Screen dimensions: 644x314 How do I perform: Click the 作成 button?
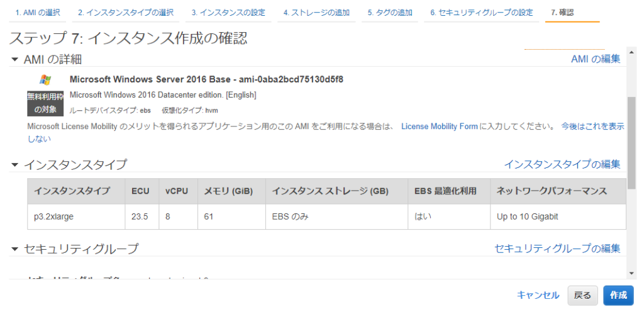(x=618, y=296)
